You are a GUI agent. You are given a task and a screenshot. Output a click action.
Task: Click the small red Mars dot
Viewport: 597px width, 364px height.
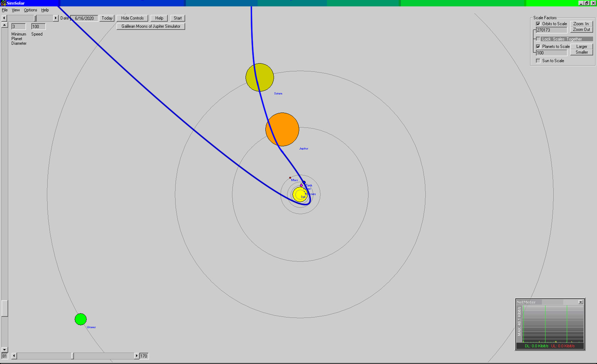point(290,178)
